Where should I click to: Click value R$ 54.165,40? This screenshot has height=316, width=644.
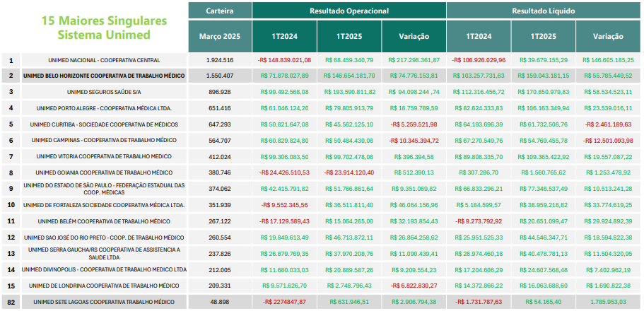pos(544,302)
